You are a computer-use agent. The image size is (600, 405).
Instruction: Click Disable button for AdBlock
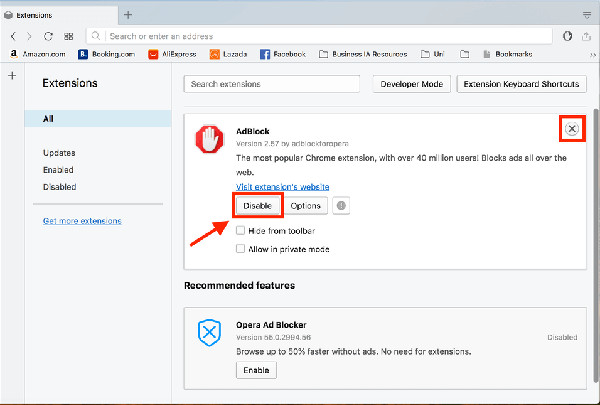point(258,206)
